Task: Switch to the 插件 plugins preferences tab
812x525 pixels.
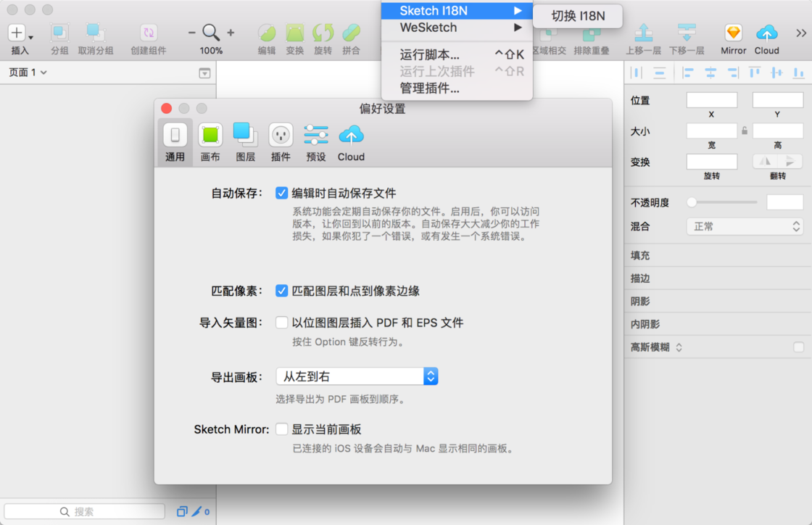Action: click(x=281, y=142)
